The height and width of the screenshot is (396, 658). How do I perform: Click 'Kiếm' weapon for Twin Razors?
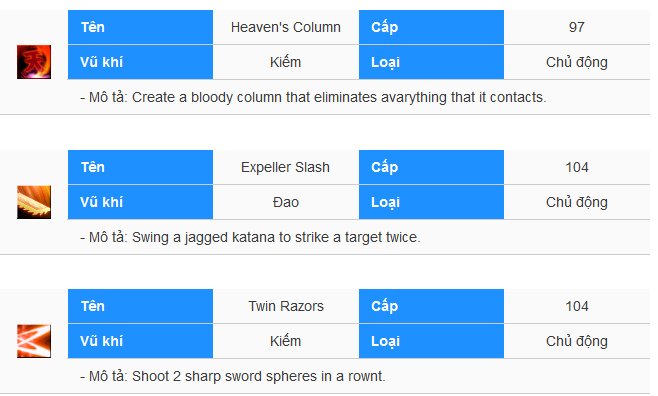coord(286,341)
